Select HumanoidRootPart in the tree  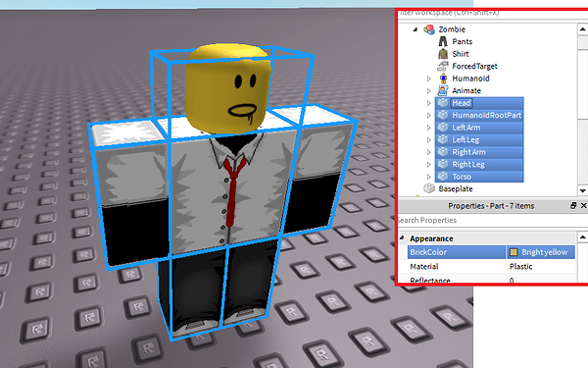487,115
